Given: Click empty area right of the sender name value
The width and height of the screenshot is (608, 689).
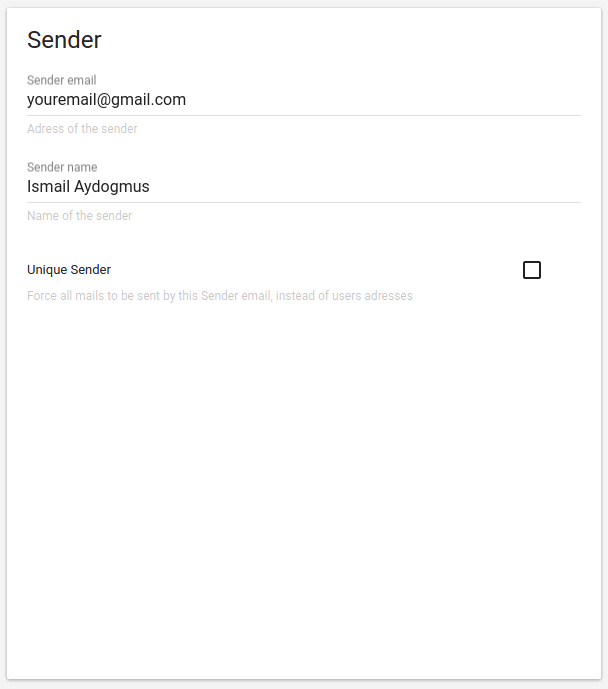Looking at the screenshot, I should [x=365, y=187].
